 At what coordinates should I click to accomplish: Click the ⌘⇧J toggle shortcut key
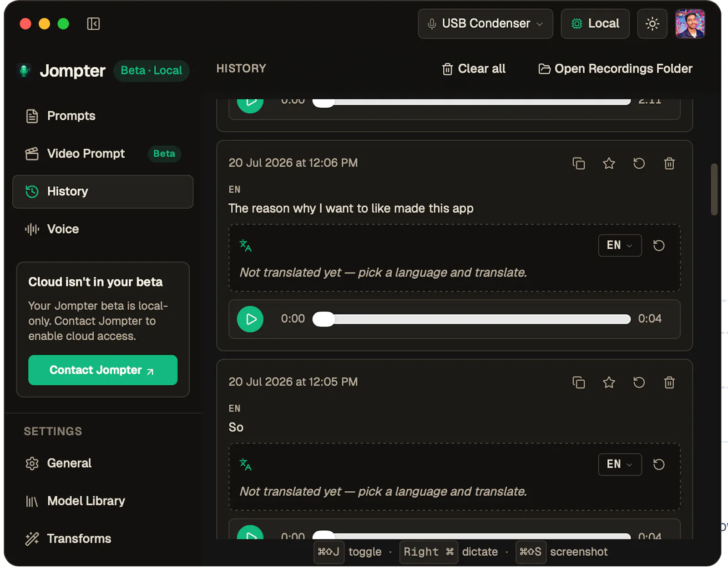[x=329, y=552]
